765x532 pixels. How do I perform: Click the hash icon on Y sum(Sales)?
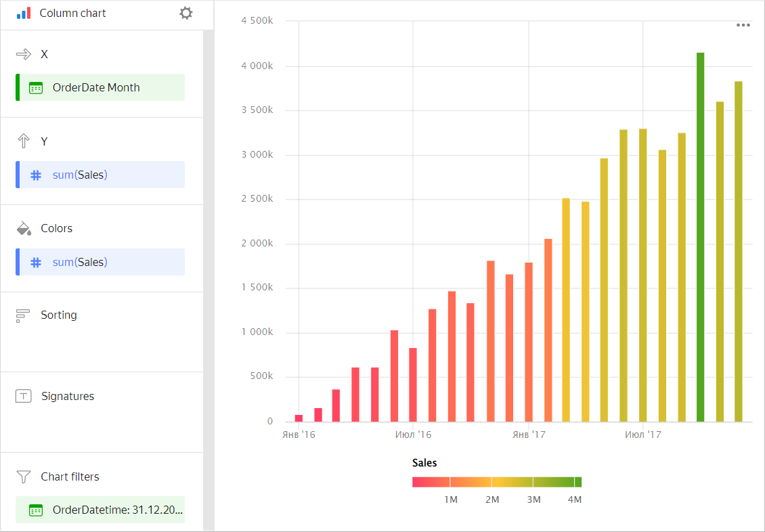pyautogui.click(x=36, y=175)
